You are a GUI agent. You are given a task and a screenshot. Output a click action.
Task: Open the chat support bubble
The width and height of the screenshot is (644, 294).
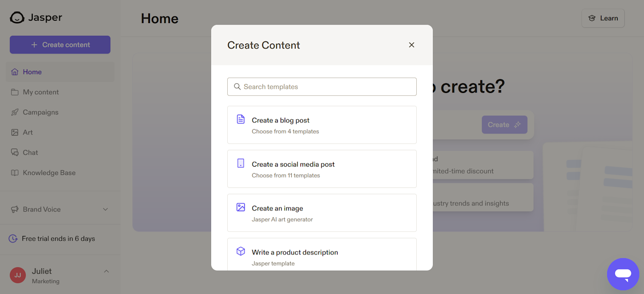(x=623, y=274)
